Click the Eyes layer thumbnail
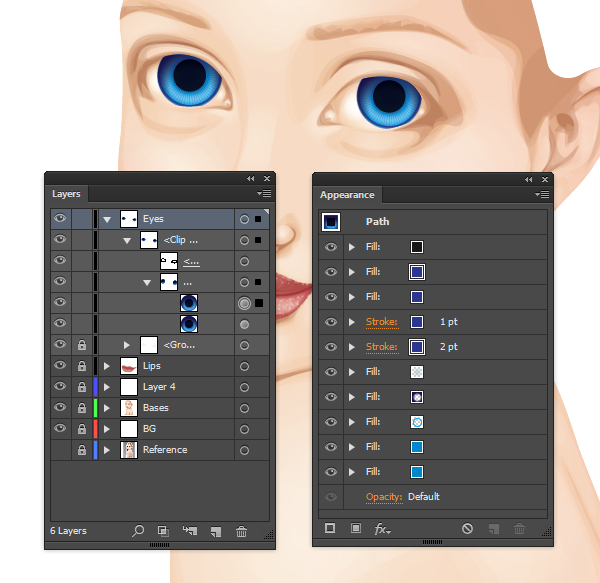Viewport: 600px width, 583px height. click(129, 219)
